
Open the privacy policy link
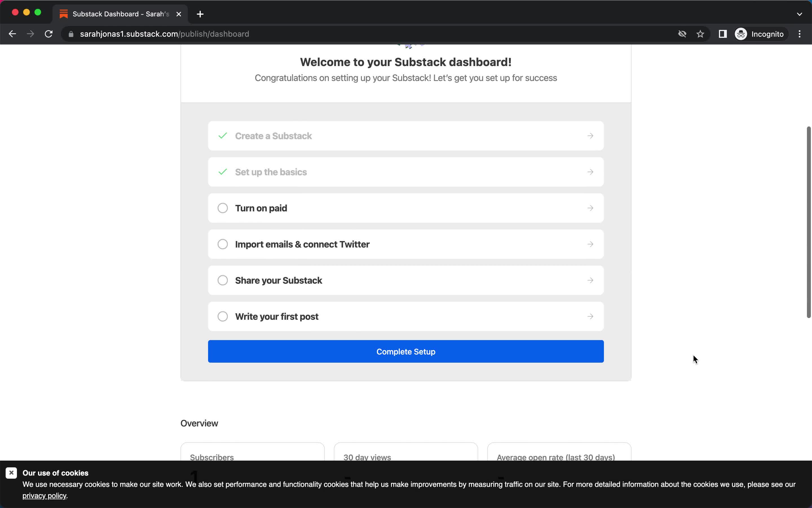pos(44,496)
